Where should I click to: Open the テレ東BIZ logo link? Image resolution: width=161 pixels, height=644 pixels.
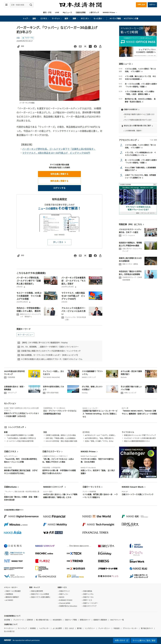[42, 561]
